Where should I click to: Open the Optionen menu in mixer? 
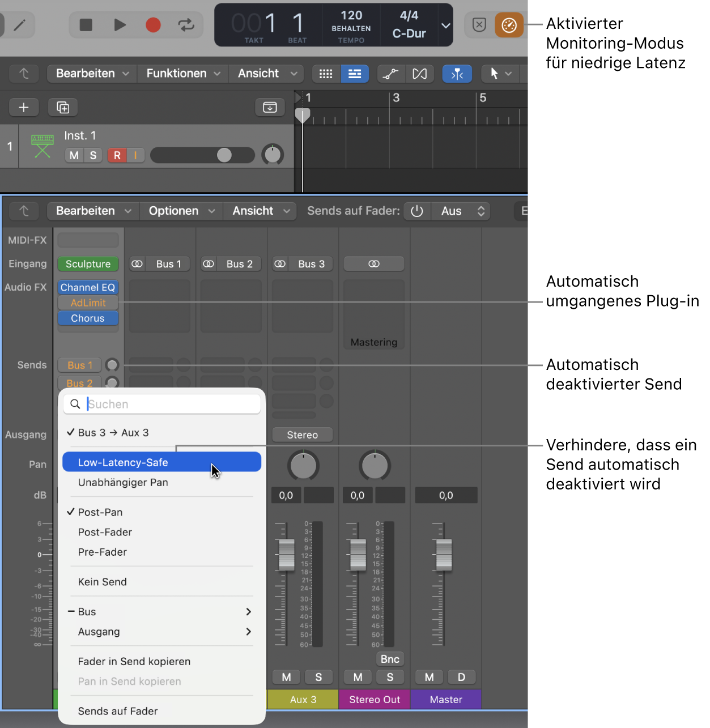pos(181,211)
